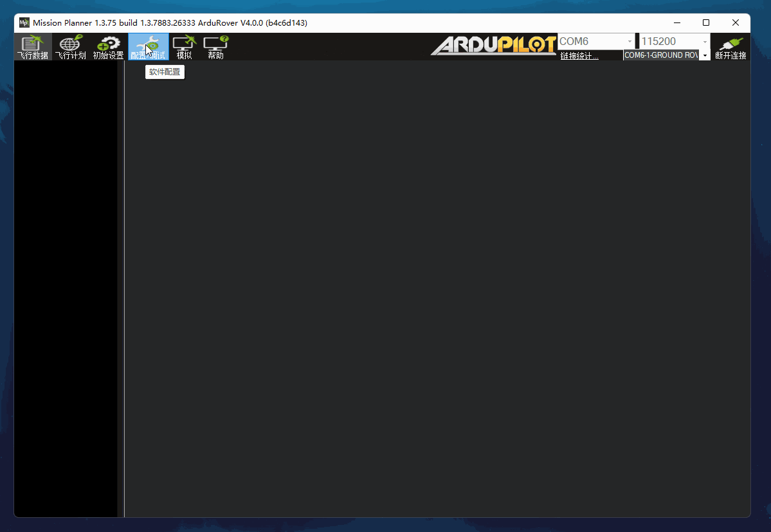Open the 链接统计 link stats

coord(579,55)
